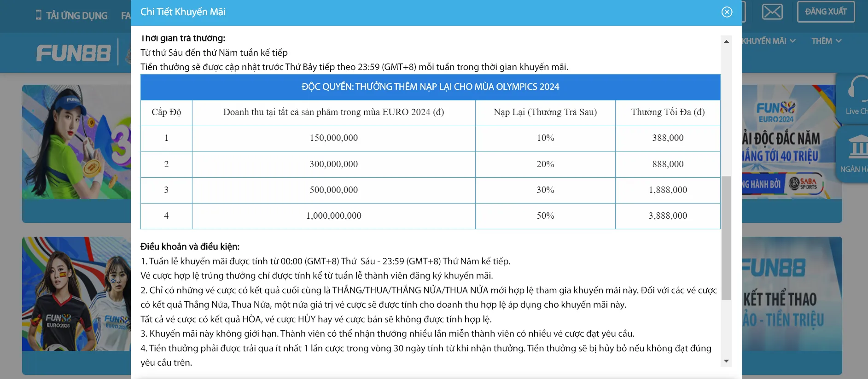Open the tennis girl promotion banner
The image size is (868, 379).
point(76,142)
